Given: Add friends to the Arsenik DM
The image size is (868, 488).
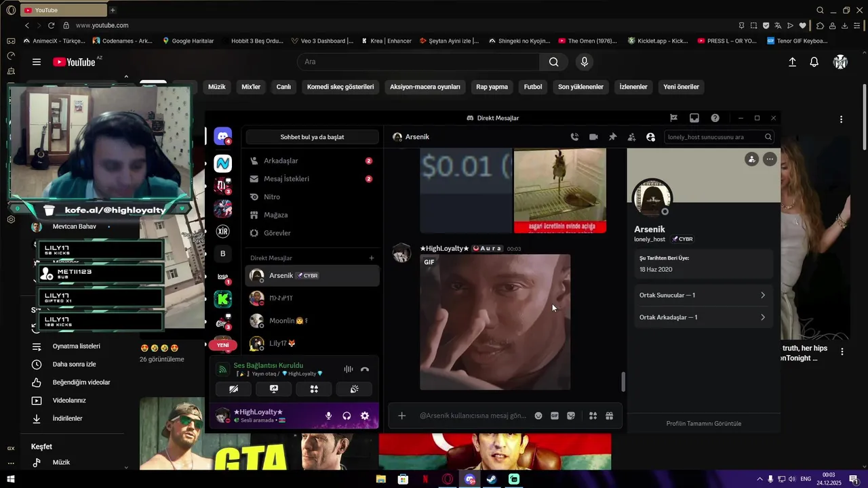Looking at the screenshot, I should pyautogui.click(x=631, y=137).
